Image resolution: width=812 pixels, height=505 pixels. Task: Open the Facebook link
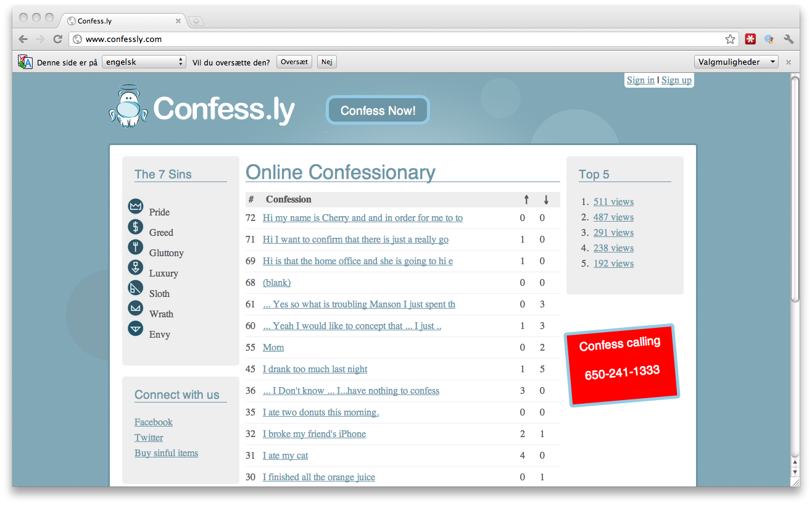point(154,422)
